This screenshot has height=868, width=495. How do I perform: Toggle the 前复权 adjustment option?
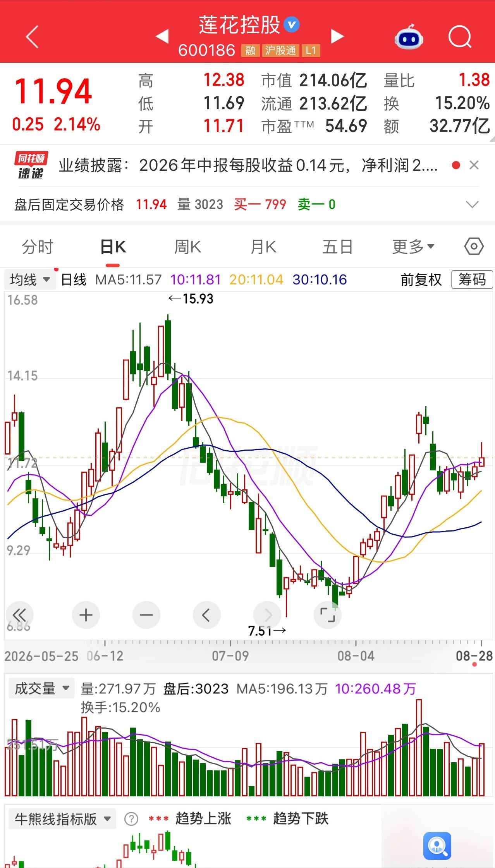[421, 280]
